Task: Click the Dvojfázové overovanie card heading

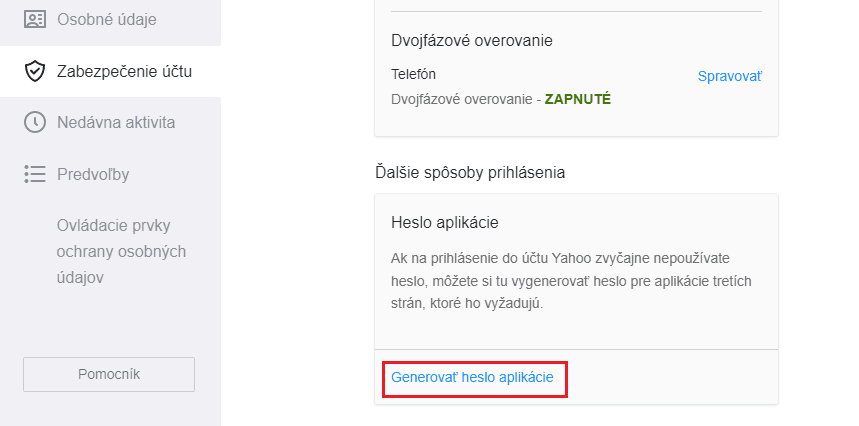Action: (472, 40)
